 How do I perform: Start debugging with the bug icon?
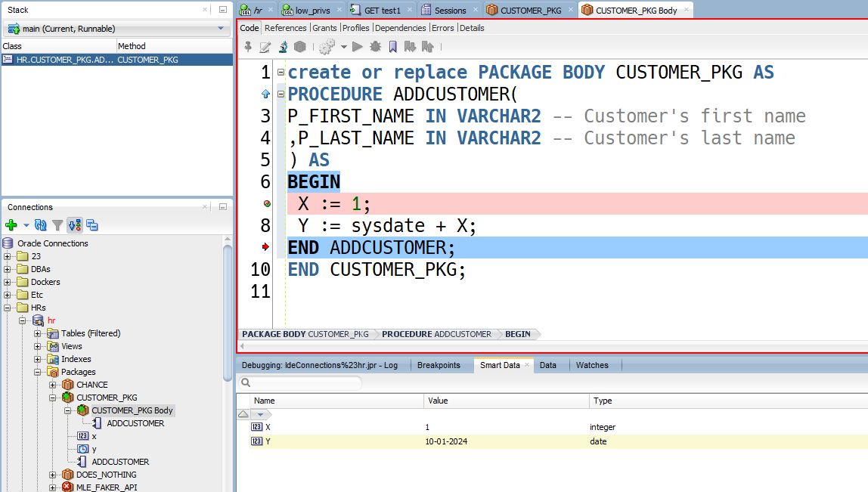point(375,47)
